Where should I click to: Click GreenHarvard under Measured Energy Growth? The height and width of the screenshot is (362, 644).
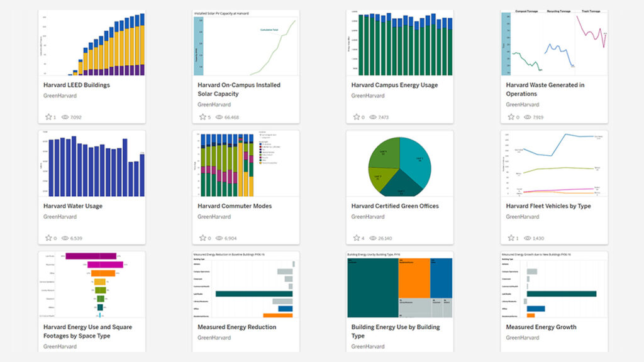click(523, 337)
